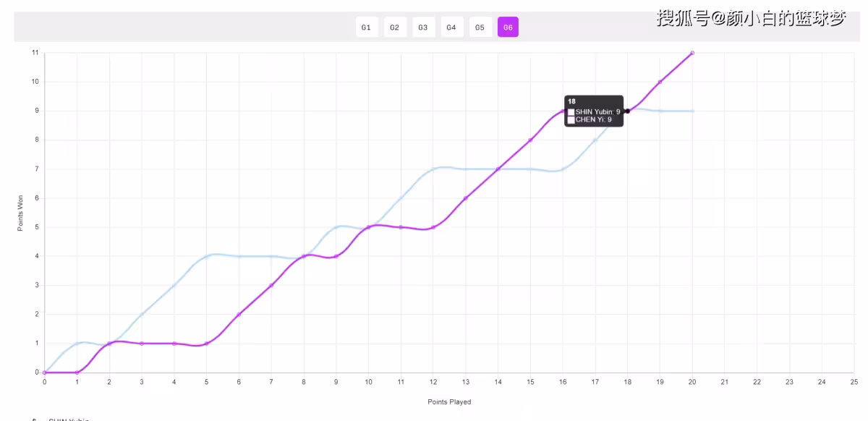
Task: Click the highlighted G6 tab
Action: click(508, 27)
